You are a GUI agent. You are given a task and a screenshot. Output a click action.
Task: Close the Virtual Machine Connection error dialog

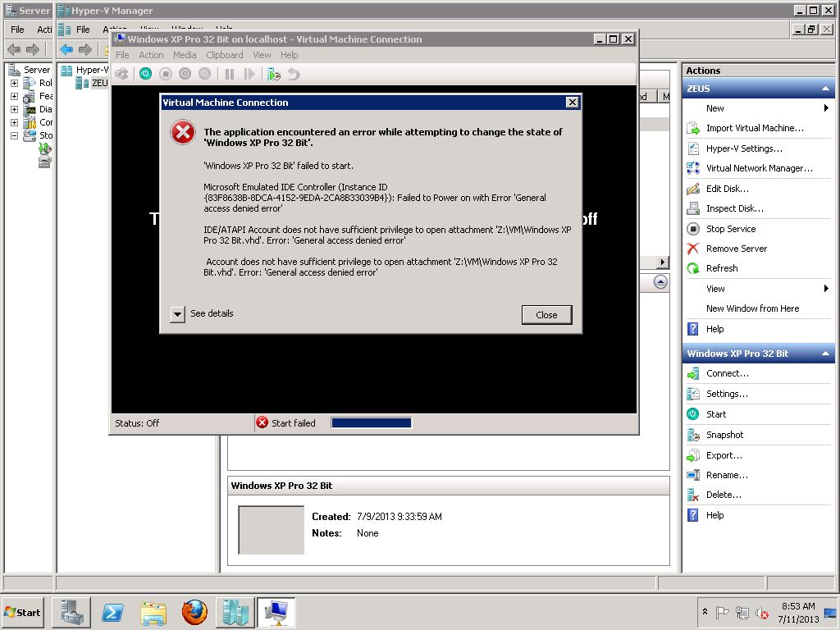pos(546,314)
